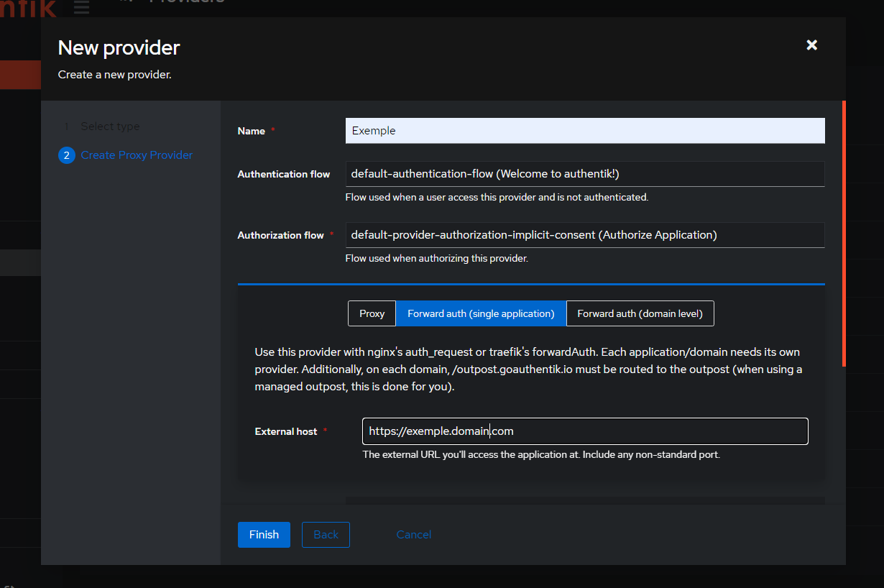Open the Authentication flow dropdown
The height and width of the screenshot is (588, 884).
(584, 174)
